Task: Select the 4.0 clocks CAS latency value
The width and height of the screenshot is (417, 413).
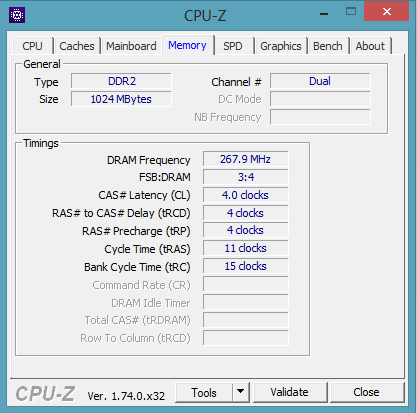Action: (246, 195)
